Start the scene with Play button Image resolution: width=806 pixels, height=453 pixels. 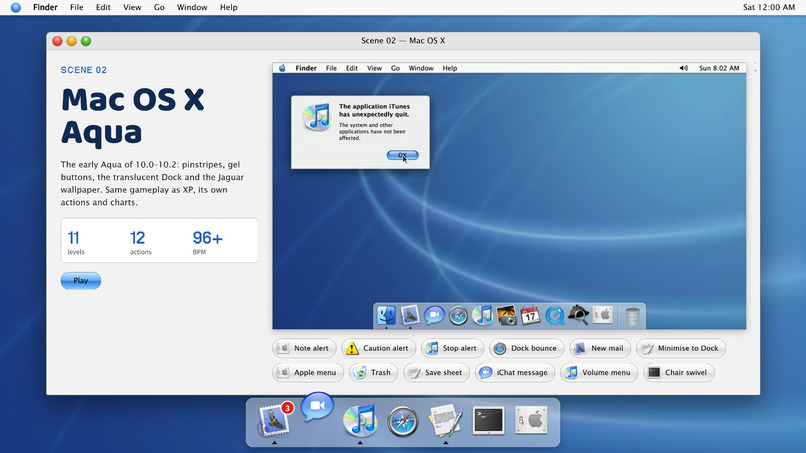[x=81, y=281]
